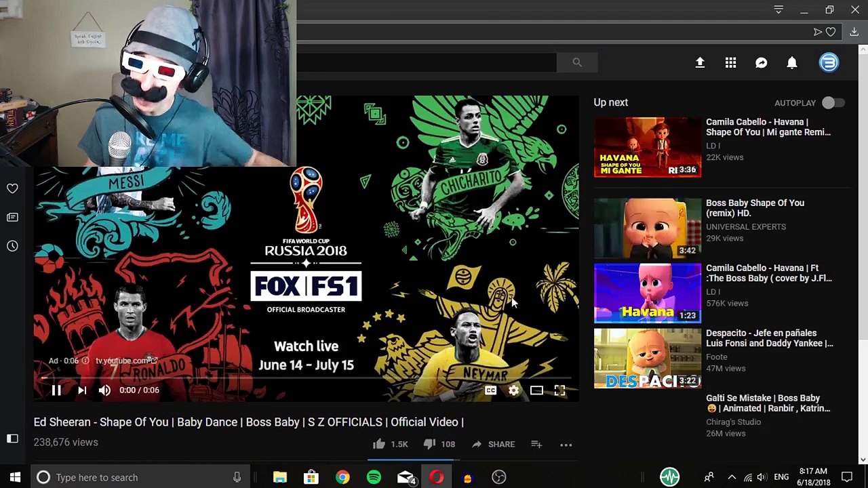Image resolution: width=868 pixels, height=488 pixels.
Task: Open history clock in Opera sidebar
Action: [x=12, y=246]
